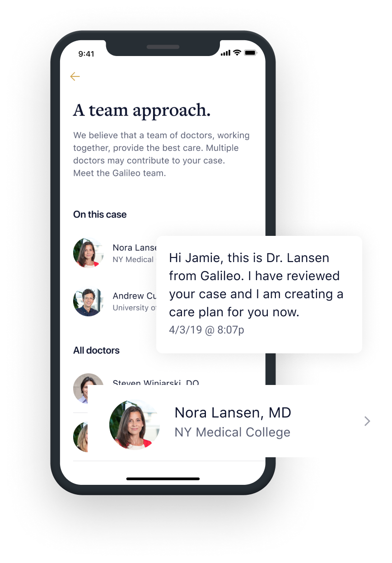Click the cellular signal strength icon
This screenshot has height=563, width=392.
(x=225, y=53)
